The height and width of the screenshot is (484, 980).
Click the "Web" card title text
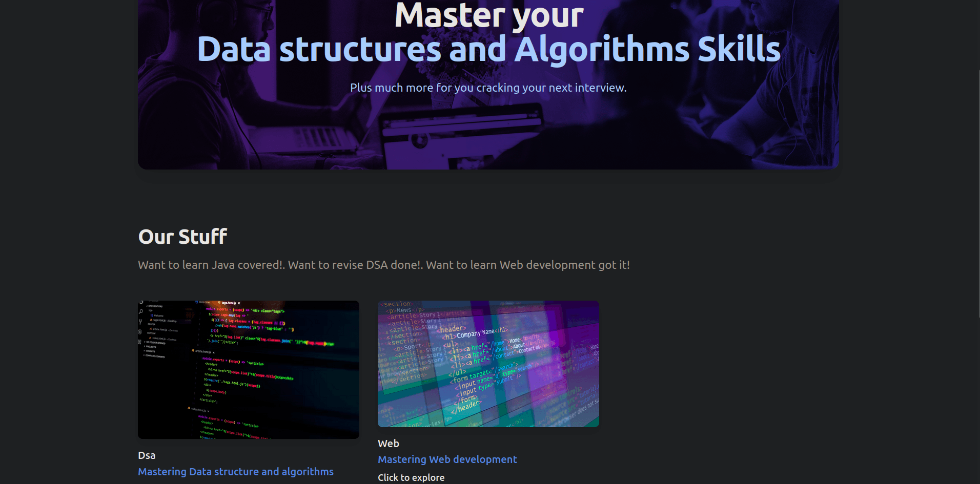[x=387, y=443]
